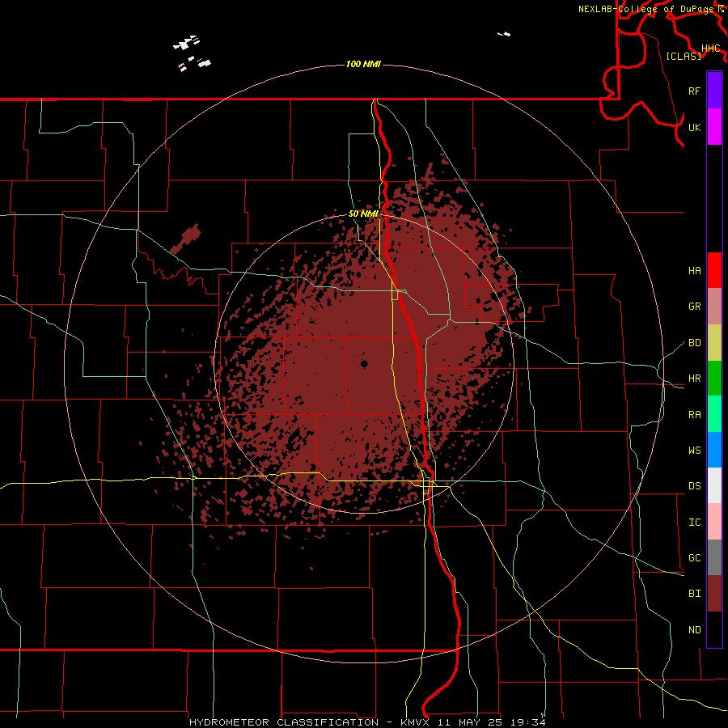Click the [CLAS] unit label
Screen dimensions: 728x728
(684, 56)
